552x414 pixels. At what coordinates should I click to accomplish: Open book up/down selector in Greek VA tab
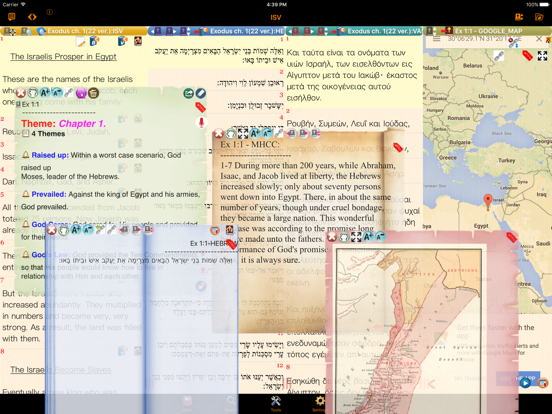pos(323,31)
